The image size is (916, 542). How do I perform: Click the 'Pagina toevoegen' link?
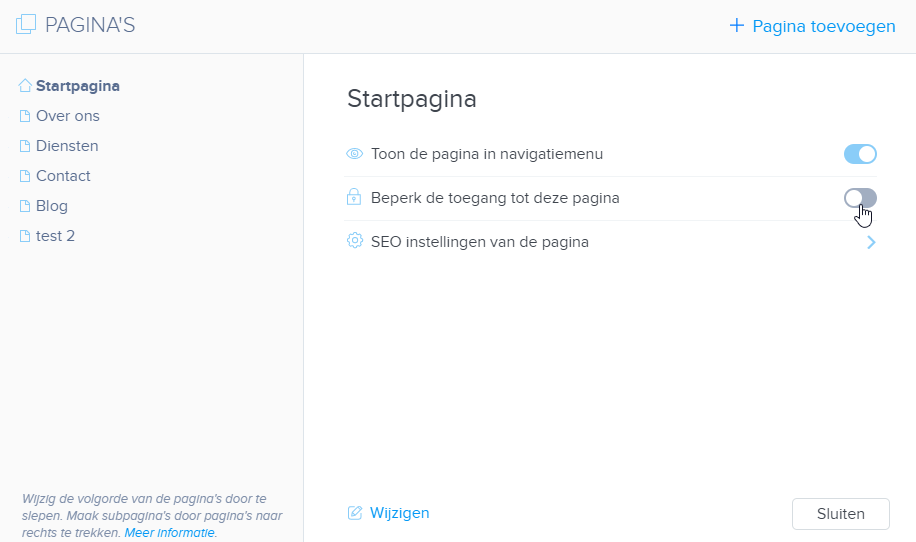(823, 26)
